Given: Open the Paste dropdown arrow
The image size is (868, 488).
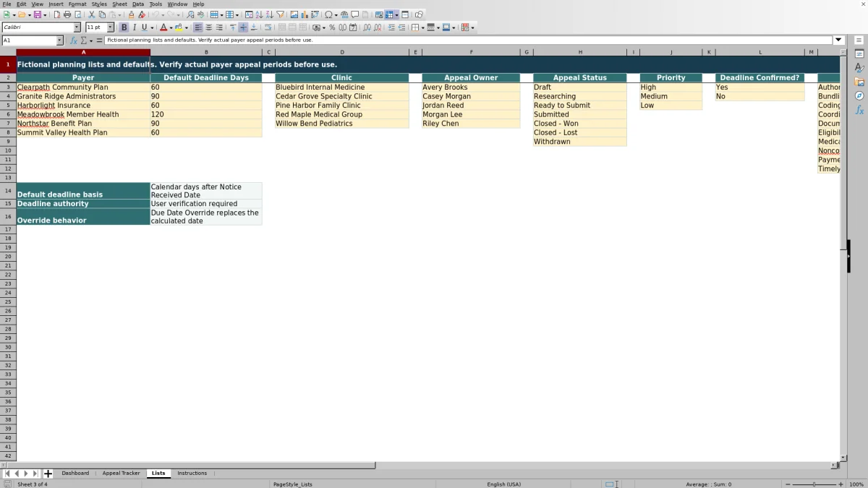Looking at the screenshot, I should click(119, 14).
